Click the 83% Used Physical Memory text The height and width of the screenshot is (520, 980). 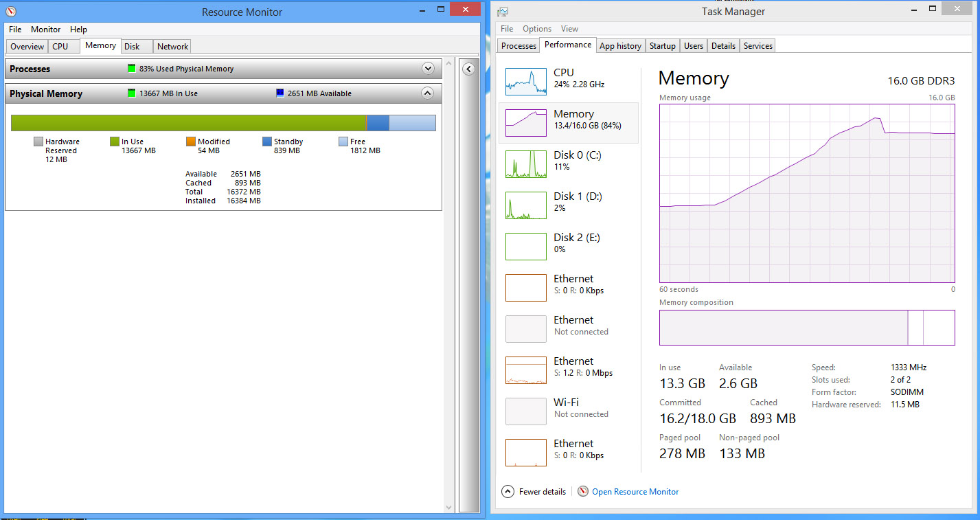pyautogui.click(x=186, y=69)
